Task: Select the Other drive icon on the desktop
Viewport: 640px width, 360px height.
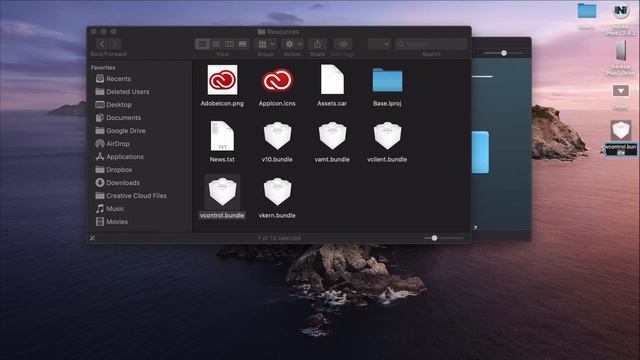Action: [x=620, y=91]
